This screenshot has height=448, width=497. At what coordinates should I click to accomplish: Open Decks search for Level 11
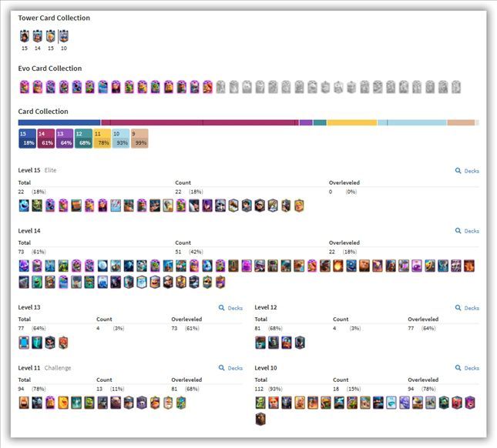point(230,368)
